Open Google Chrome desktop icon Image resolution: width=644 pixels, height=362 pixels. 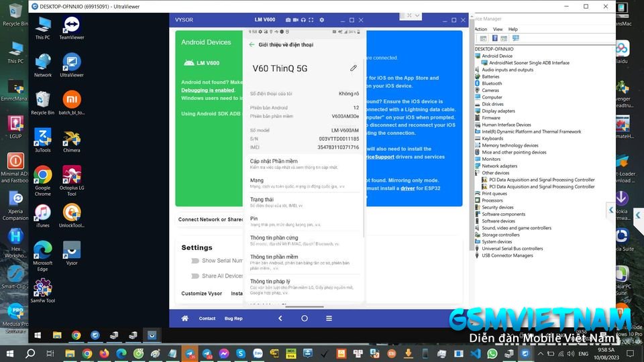(x=43, y=180)
